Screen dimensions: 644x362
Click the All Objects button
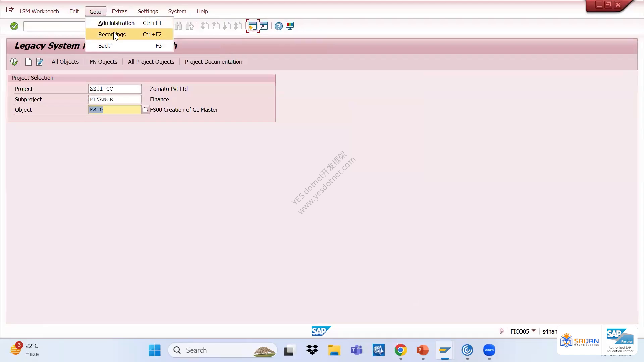[x=65, y=62]
